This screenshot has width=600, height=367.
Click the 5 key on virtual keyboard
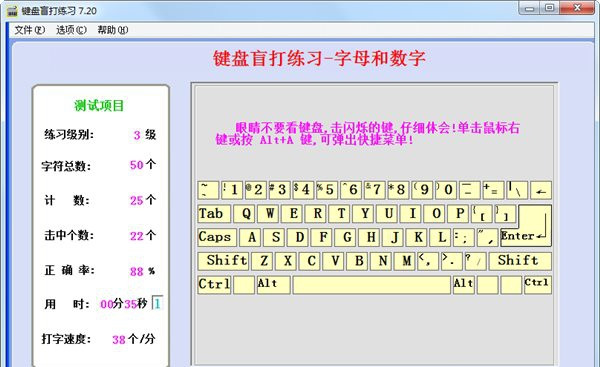point(327,190)
